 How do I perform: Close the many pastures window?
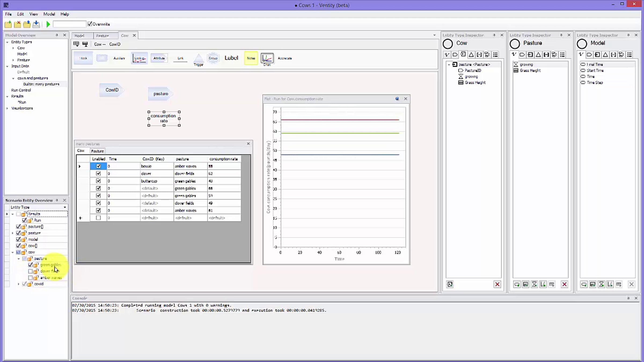tap(248, 144)
